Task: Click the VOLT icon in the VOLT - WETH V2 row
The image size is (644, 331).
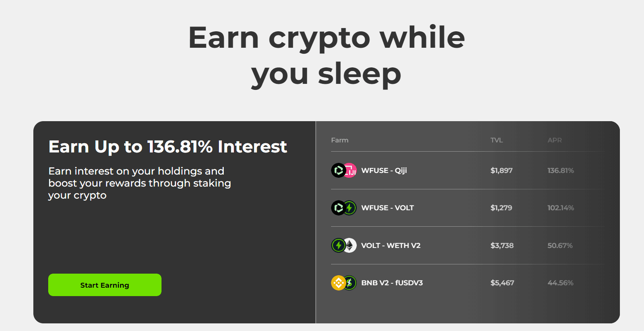Action: pyautogui.click(x=338, y=245)
